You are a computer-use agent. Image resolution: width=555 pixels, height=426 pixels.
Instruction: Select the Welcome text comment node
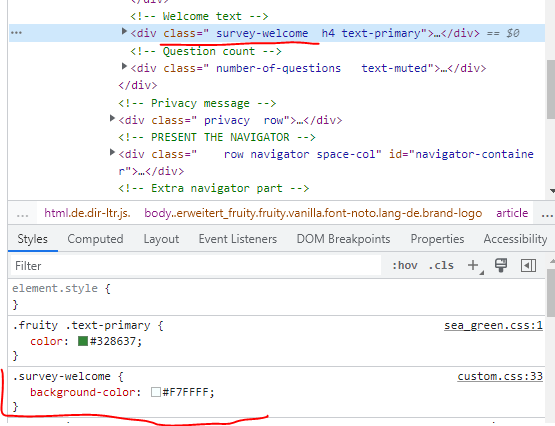pyautogui.click(x=199, y=16)
